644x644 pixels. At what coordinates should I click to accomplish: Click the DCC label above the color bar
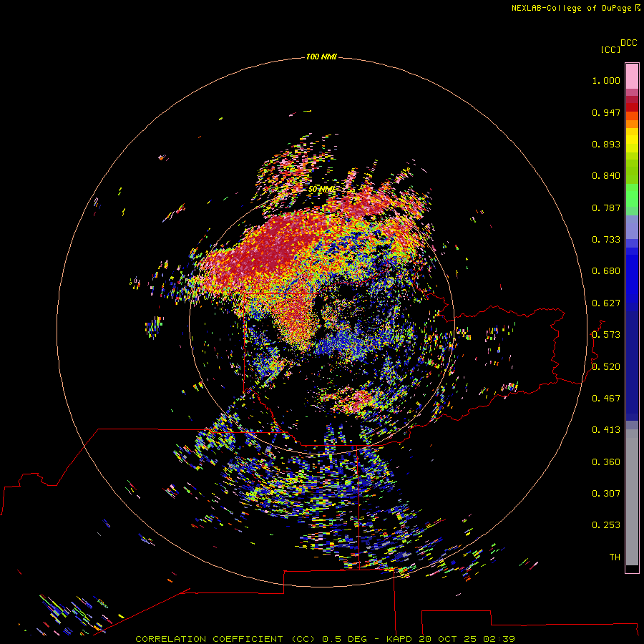click(x=629, y=43)
